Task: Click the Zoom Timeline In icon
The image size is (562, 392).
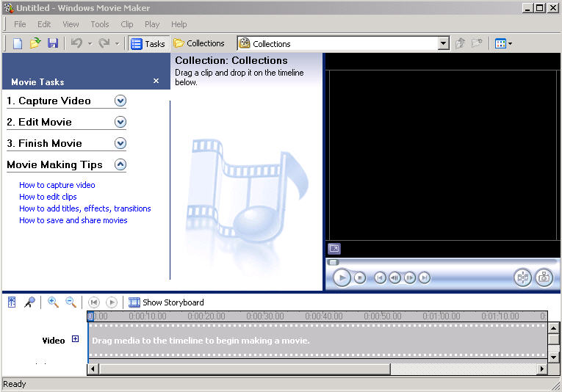Action: 53,302
